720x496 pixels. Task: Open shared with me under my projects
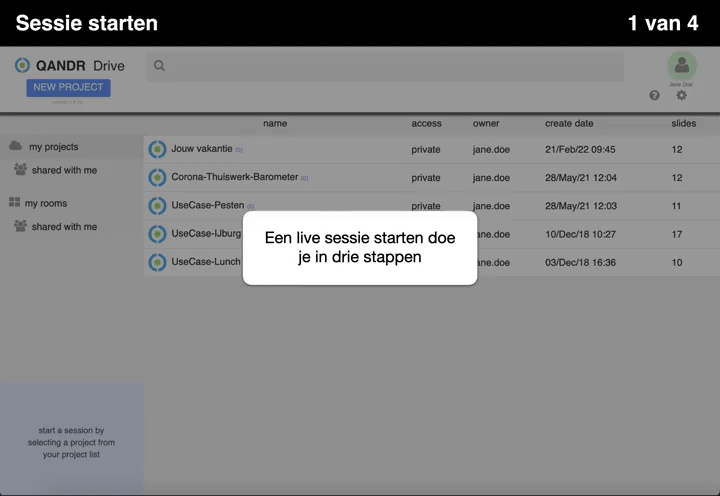pyautogui.click(x=64, y=170)
